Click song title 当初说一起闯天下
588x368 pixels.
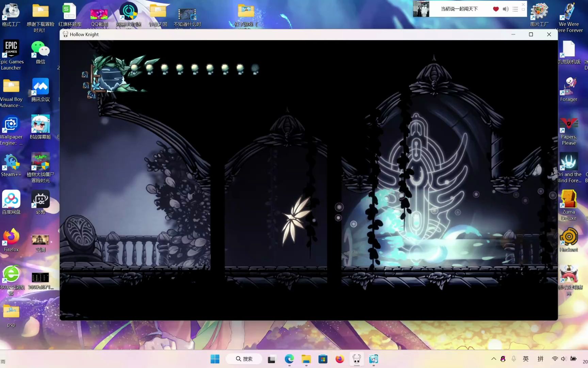pos(459,9)
